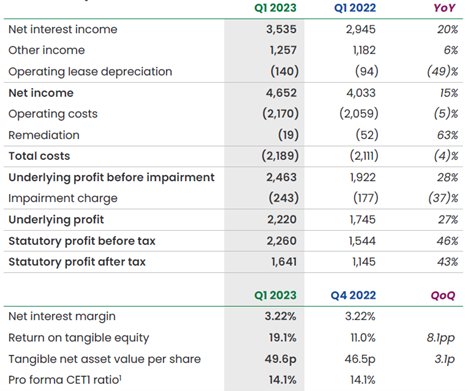468x391 pixels.
Task: Select the 15% YoY figure
Action: pos(449,93)
